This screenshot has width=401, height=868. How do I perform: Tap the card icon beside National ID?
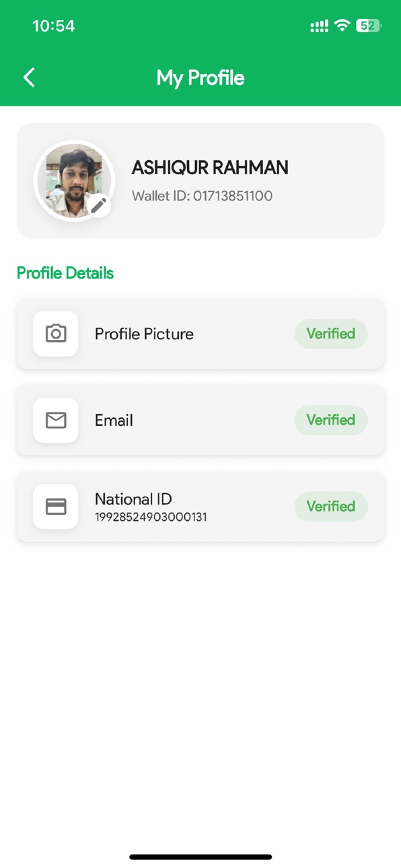coord(56,507)
